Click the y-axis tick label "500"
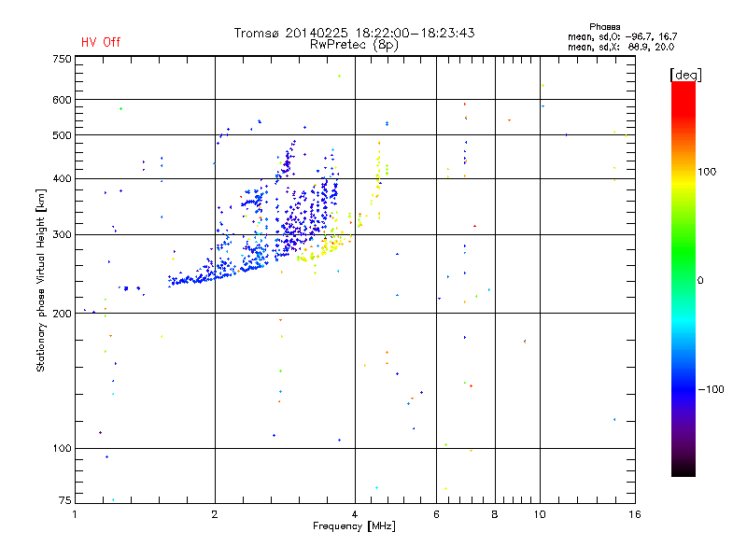Screen dimensions: 747x560 pyautogui.click(x=62, y=135)
